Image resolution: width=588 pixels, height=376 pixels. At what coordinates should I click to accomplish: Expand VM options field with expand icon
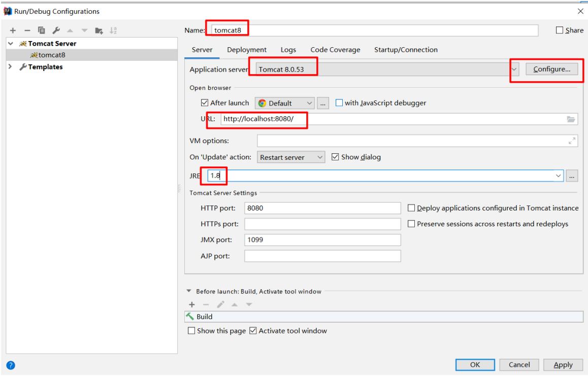572,141
